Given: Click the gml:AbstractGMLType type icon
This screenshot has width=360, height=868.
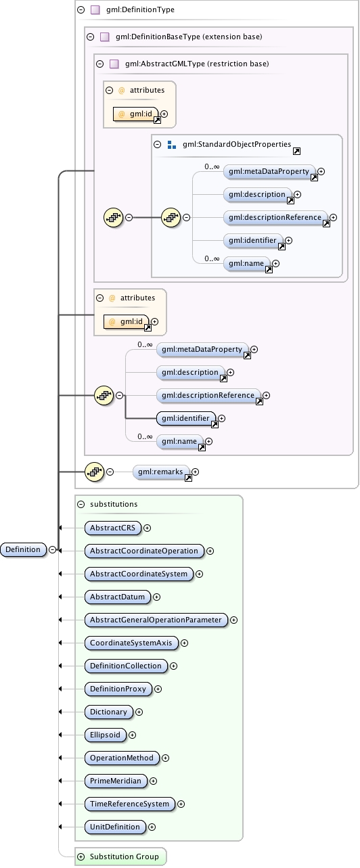Looking at the screenshot, I should [114, 64].
